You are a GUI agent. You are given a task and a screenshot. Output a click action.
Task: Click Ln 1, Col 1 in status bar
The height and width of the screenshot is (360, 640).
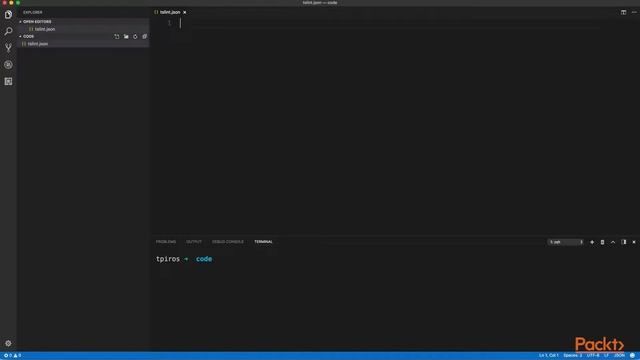tap(548, 356)
